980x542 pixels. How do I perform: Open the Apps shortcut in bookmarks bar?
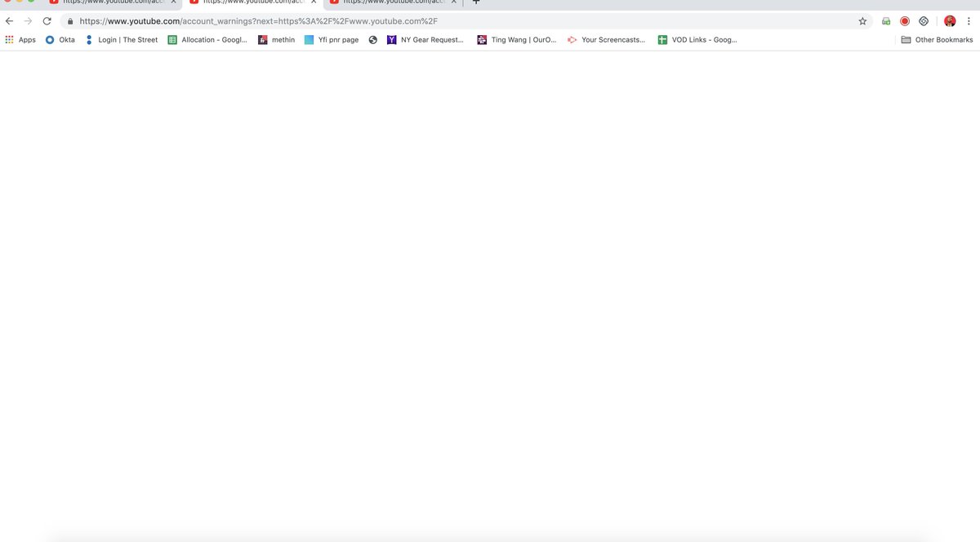pyautogui.click(x=20, y=39)
